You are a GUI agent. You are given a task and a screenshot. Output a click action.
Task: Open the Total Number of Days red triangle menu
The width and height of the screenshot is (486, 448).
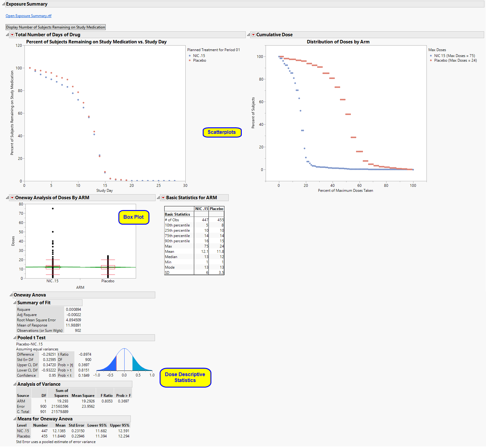coord(12,35)
